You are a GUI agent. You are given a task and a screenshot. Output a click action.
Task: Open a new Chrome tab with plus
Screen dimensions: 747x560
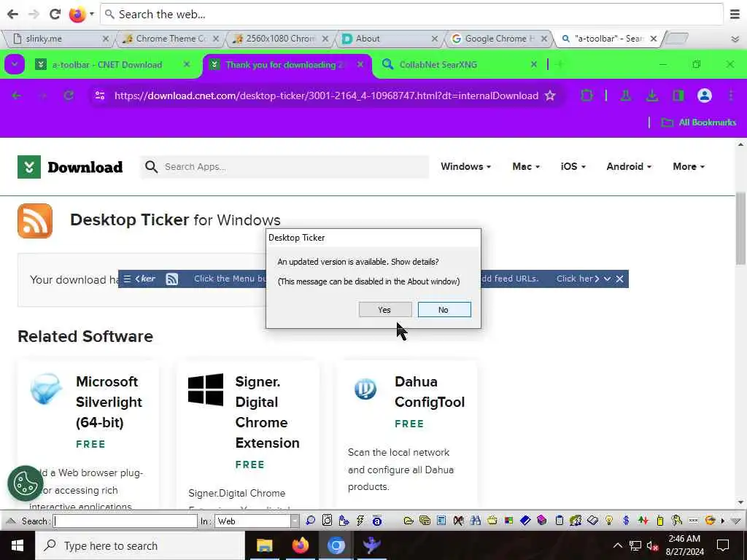(559, 64)
